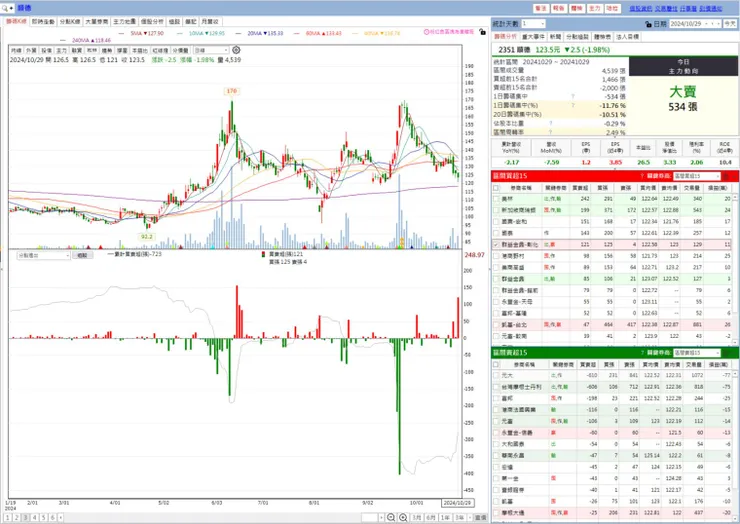Screen dimensions: 740x524
Task: Open the 重大事件 tab in right panel
Action: click(x=533, y=36)
